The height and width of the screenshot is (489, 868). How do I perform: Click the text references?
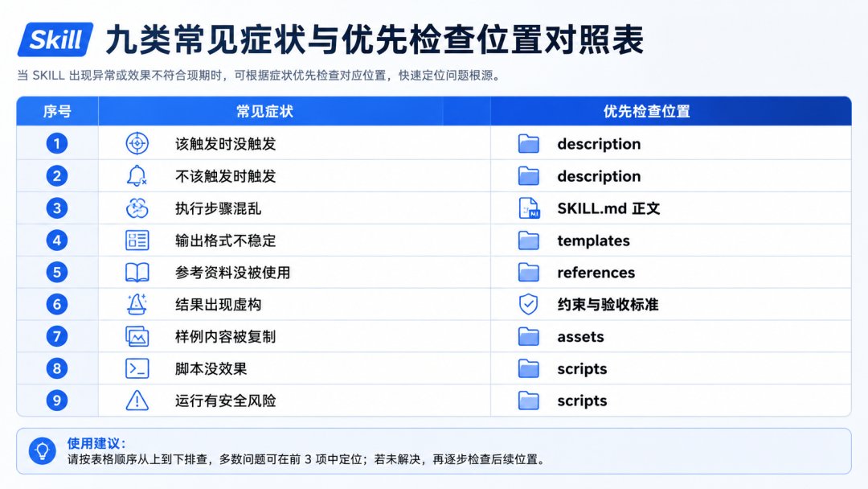click(596, 273)
